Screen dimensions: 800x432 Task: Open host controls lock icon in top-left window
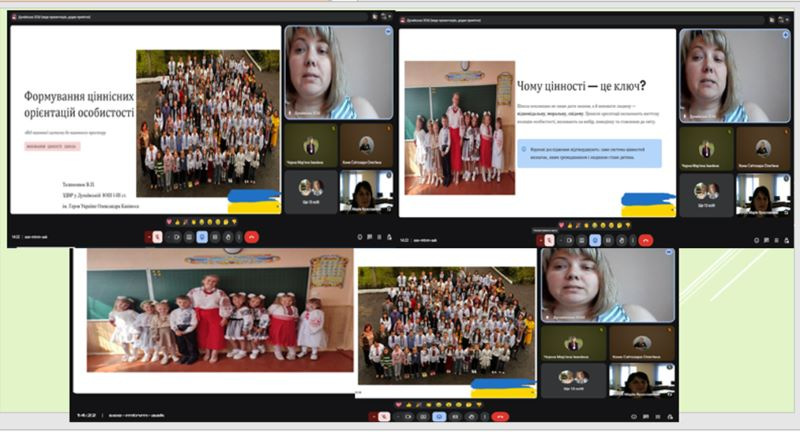389,237
